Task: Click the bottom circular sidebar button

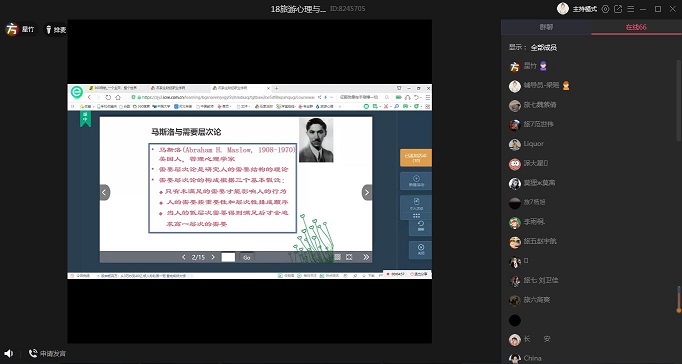Action: coord(421,250)
